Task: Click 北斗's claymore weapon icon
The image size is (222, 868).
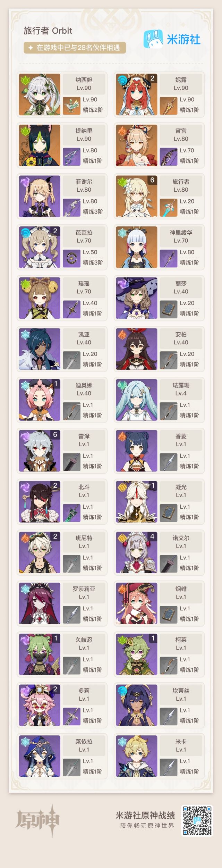Action: 72,513
